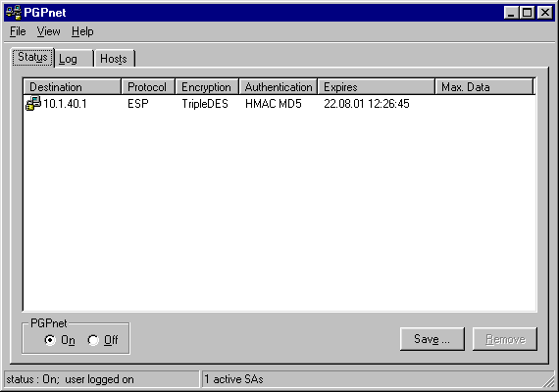The height and width of the screenshot is (392, 559).
Task: Click the Remove button
Action: 505,339
